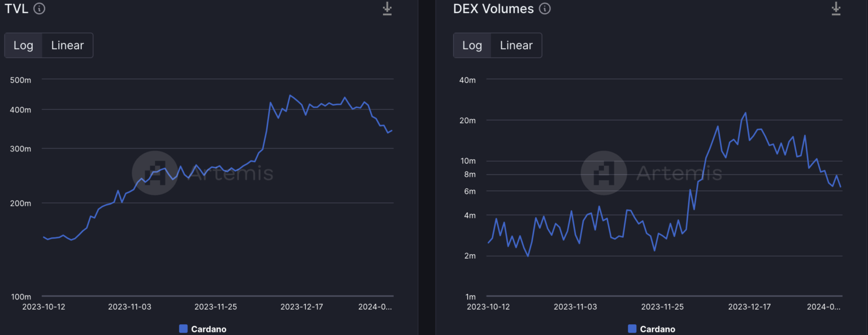This screenshot has width=868, height=335.
Task: Click the Artemis logo watermark on TVL chart
Action: (x=155, y=173)
